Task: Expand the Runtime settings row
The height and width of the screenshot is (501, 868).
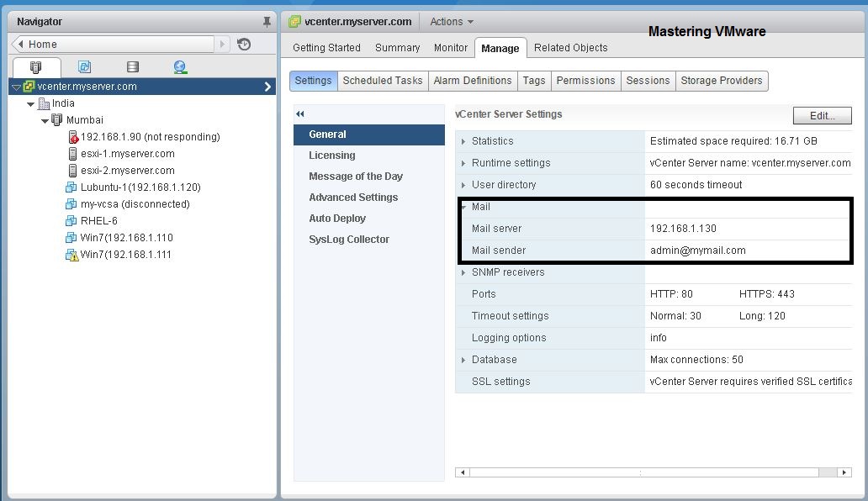Action: click(x=463, y=163)
